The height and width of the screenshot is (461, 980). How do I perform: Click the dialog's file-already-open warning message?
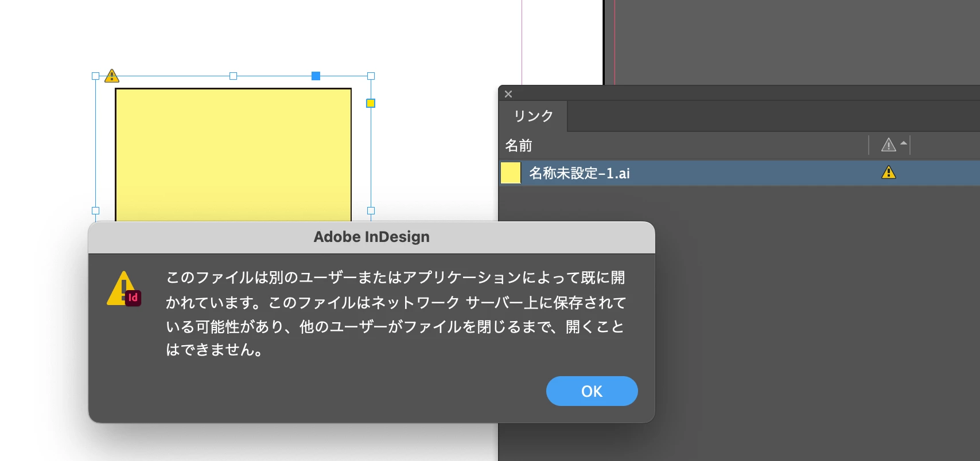coord(395,314)
